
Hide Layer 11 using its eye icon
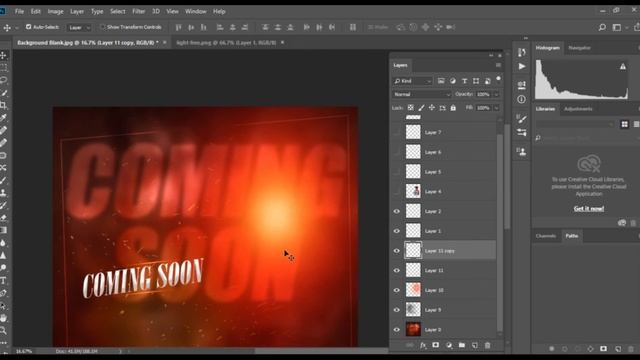(396, 270)
